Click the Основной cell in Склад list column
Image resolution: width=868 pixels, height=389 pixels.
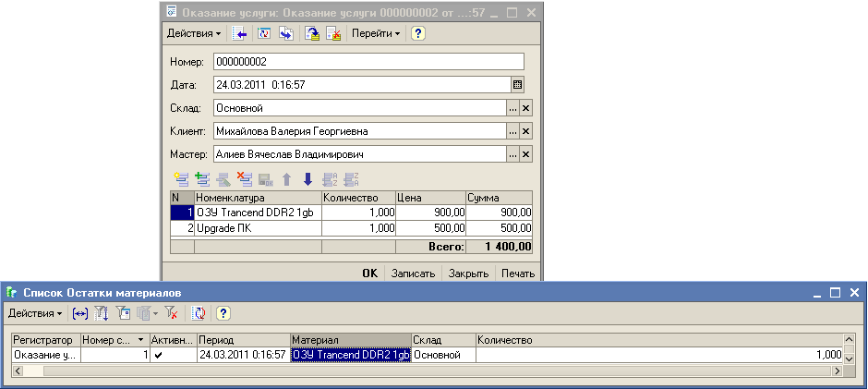444,355
